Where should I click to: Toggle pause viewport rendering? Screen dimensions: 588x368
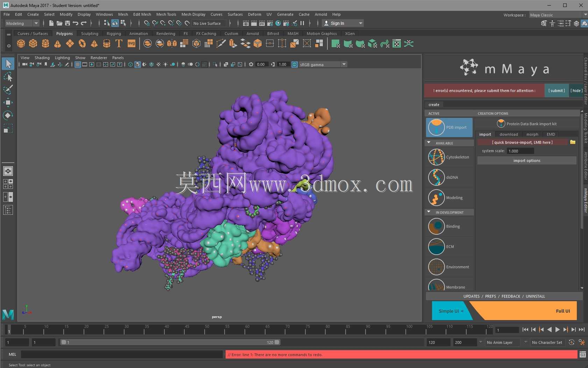point(302,23)
